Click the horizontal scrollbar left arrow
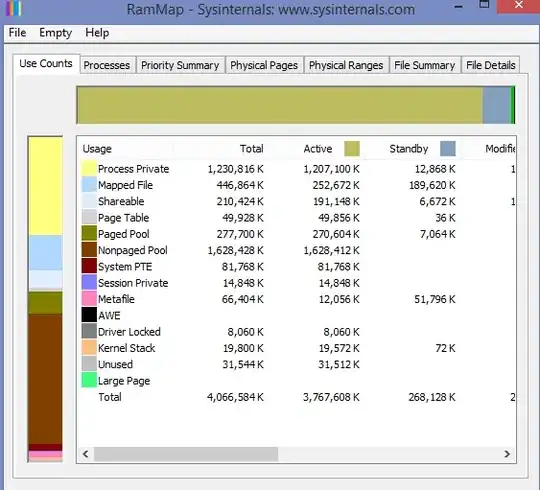The height and width of the screenshot is (490, 540). (86, 454)
